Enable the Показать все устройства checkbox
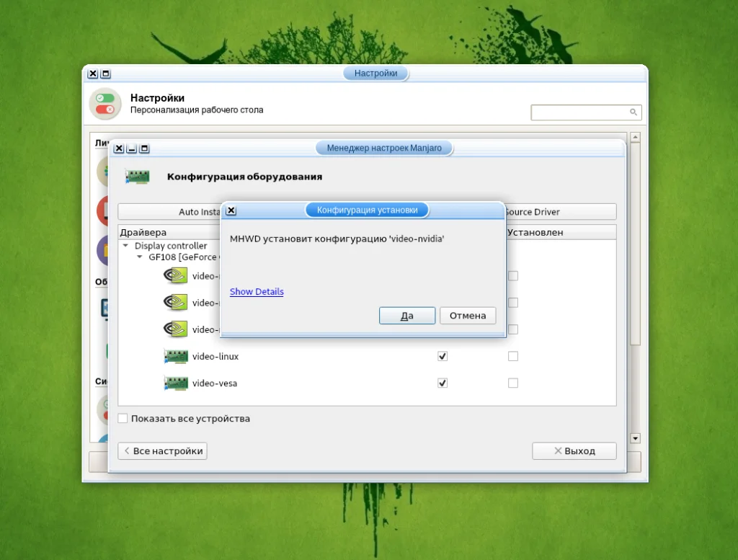The image size is (738, 560). click(123, 418)
